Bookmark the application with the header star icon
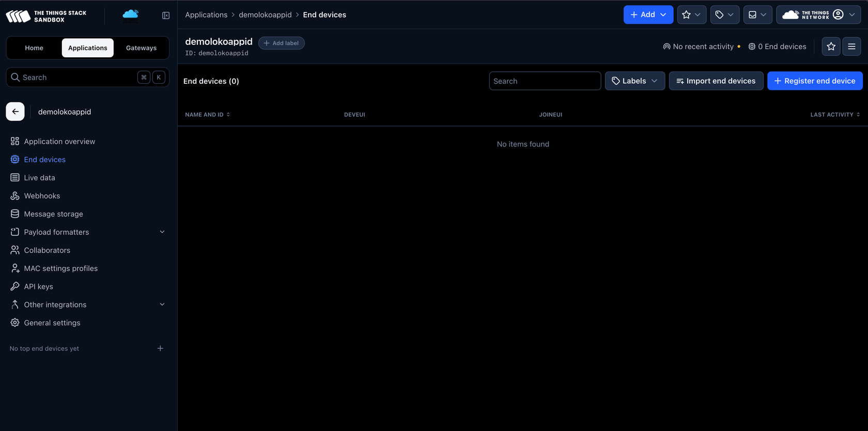The image size is (868, 431). pos(831,47)
